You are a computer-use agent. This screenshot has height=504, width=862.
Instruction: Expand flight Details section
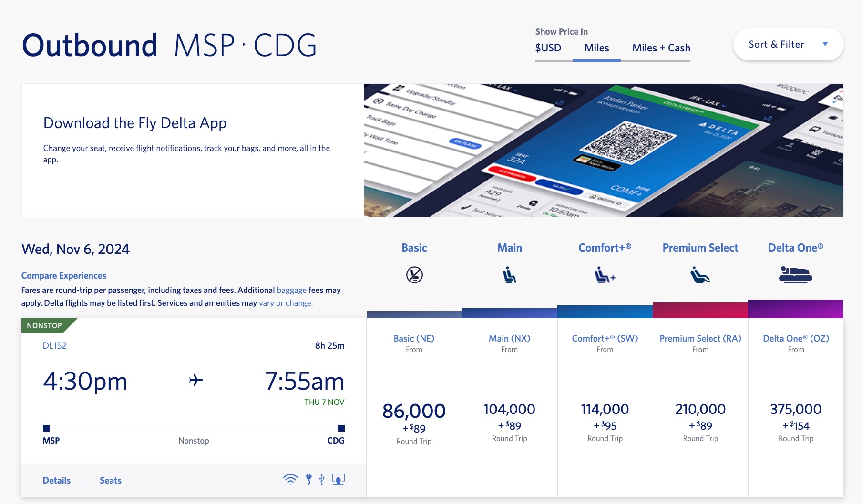56,480
